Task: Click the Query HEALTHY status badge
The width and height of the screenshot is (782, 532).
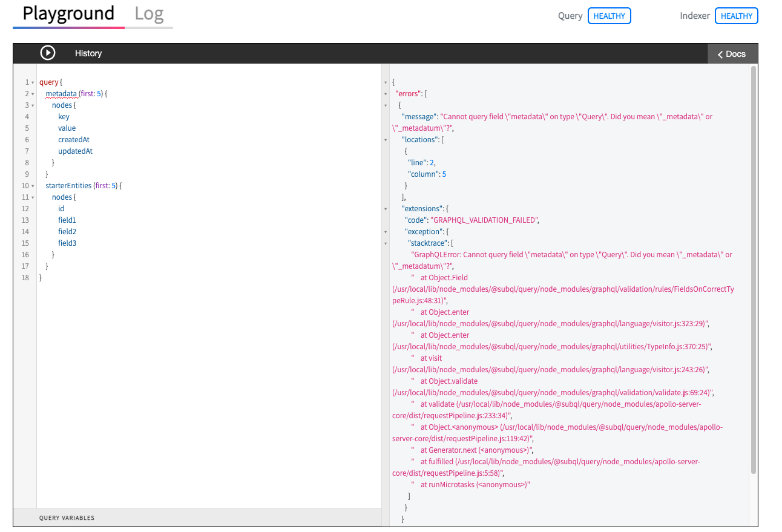Action: click(x=609, y=16)
